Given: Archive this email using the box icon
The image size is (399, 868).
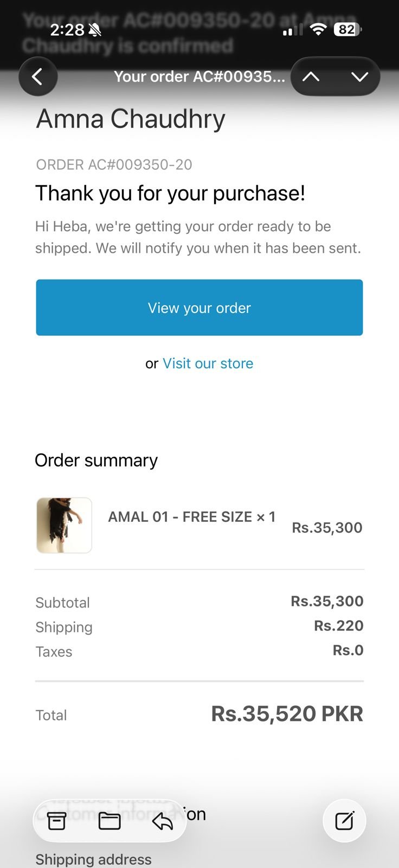Looking at the screenshot, I should (x=56, y=821).
